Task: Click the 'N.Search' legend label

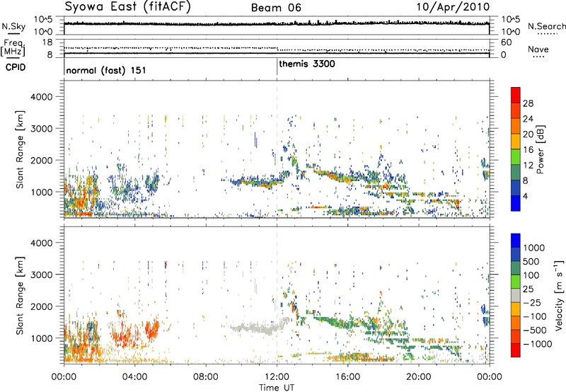Action: pos(546,26)
